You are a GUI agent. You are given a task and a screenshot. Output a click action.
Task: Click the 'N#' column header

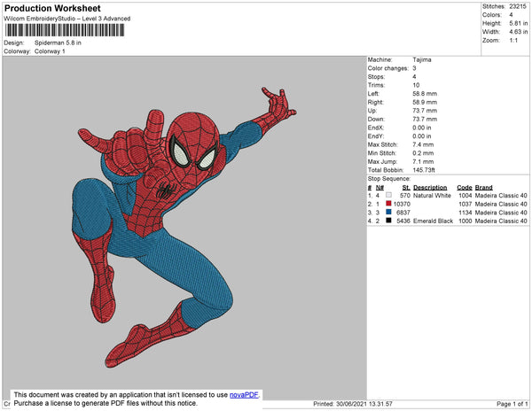379,188
